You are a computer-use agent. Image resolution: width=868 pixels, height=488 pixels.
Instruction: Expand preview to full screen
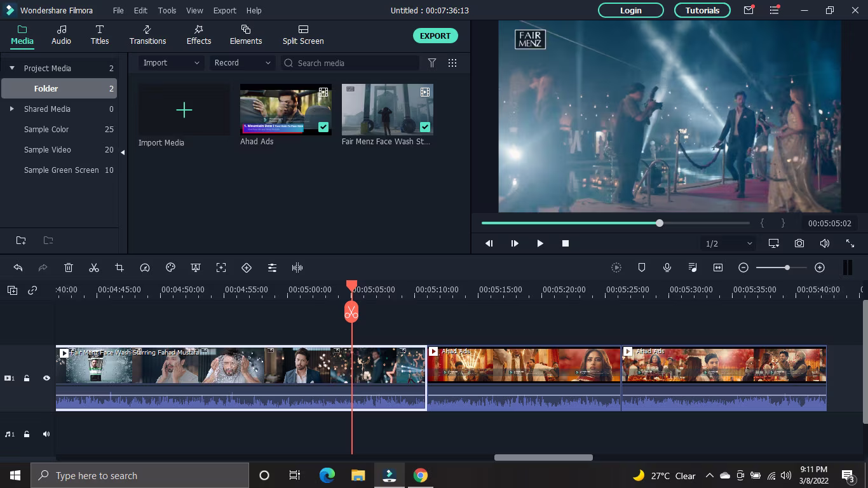(x=850, y=243)
